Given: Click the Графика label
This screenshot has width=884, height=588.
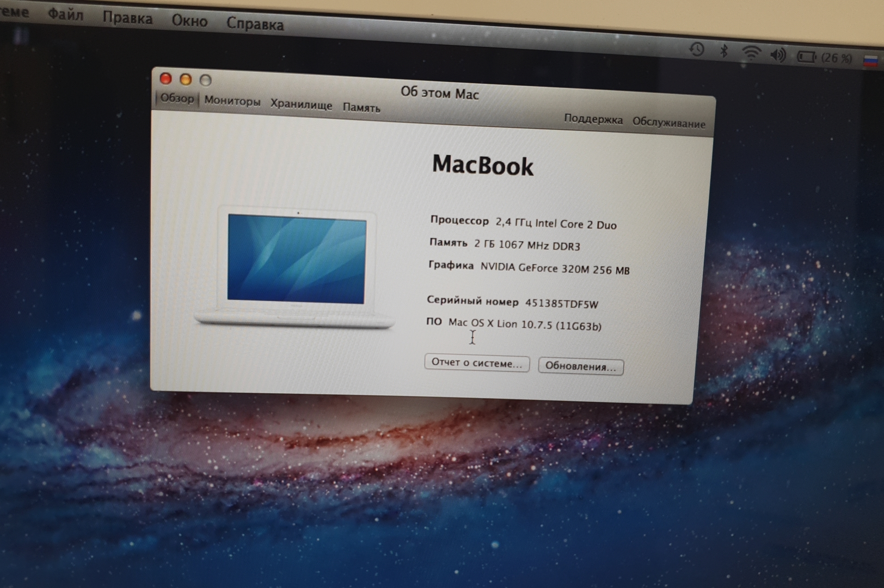Looking at the screenshot, I should (x=451, y=266).
